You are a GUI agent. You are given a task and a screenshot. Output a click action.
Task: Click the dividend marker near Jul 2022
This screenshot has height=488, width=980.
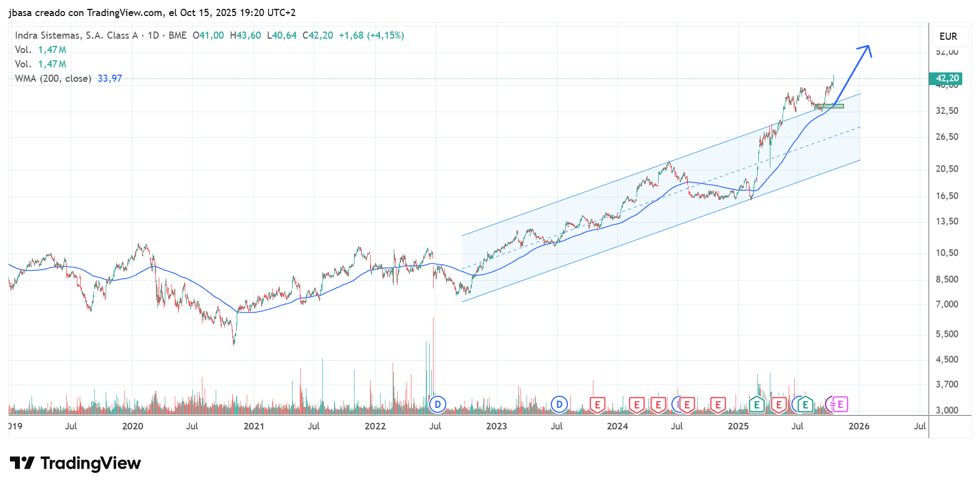[437, 405]
